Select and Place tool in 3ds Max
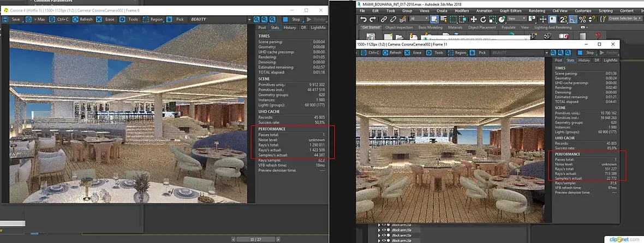 pyautogui.click(x=502, y=19)
